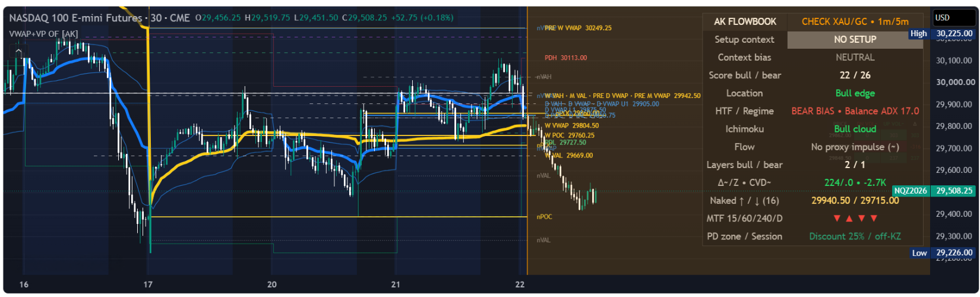The image size is (980, 297).
Task: Click the NO SETUP status cell
Action: (855, 39)
